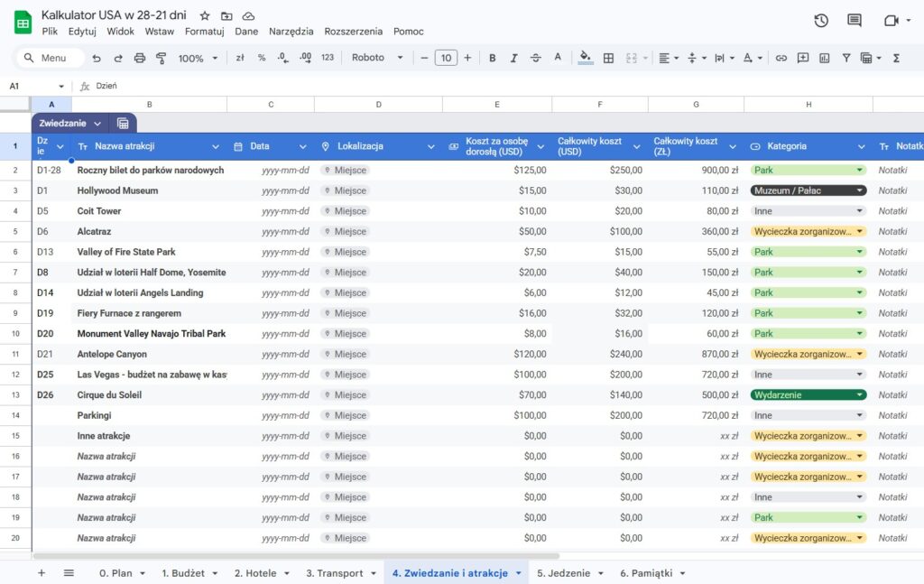Toggle bold formatting
The height and width of the screenshot is (584, 924).
(493, 58)
